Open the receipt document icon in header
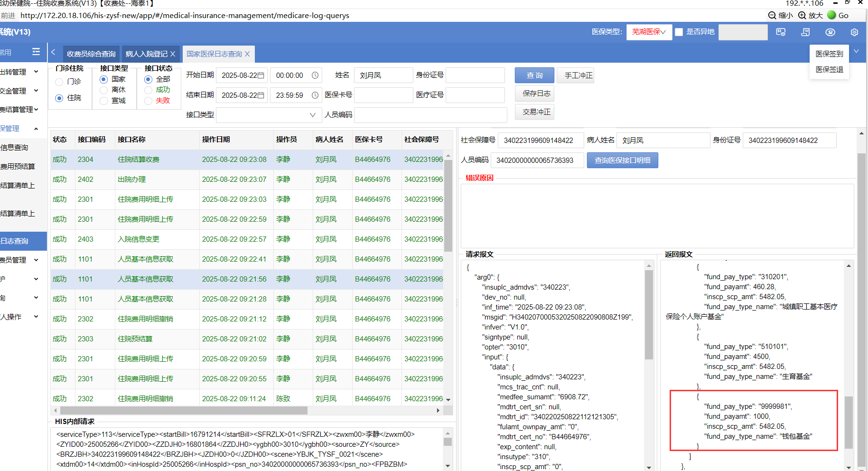 (805, 32)
